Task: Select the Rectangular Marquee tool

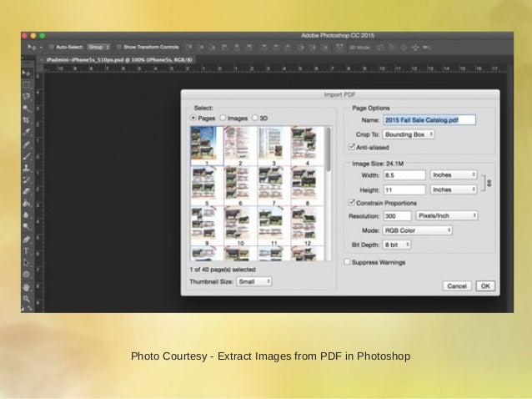Action: (x=27, y=85)
